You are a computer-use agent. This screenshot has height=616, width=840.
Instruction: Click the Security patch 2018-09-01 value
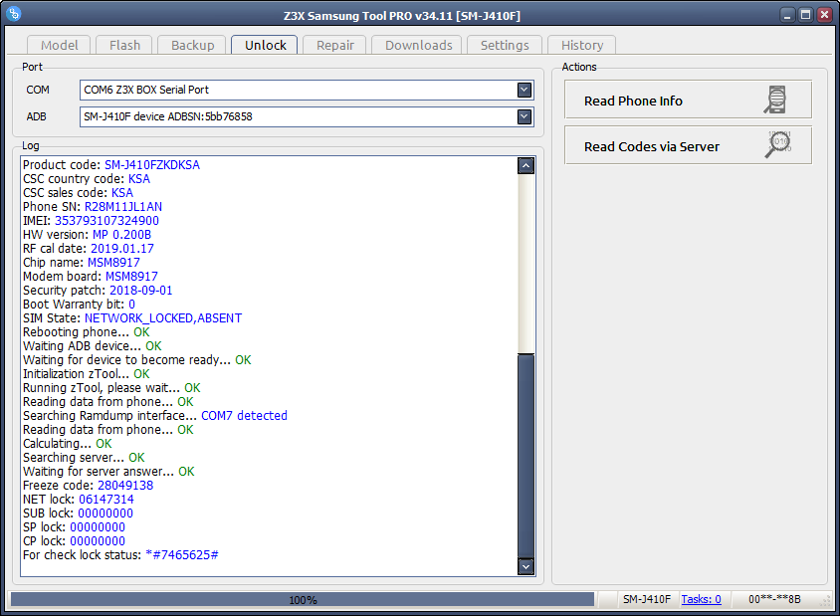[141, 291]
